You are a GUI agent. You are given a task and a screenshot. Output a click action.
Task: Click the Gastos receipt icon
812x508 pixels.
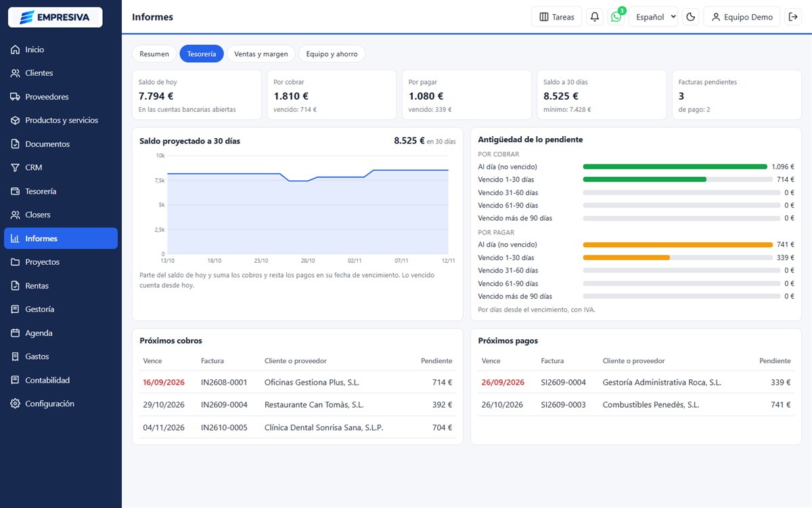click(15, 356)
